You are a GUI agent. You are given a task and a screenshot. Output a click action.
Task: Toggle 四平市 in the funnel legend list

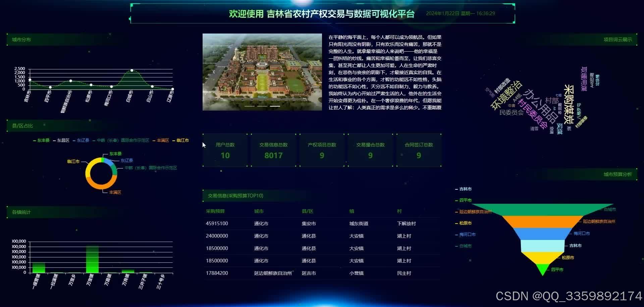coord(463,200)
